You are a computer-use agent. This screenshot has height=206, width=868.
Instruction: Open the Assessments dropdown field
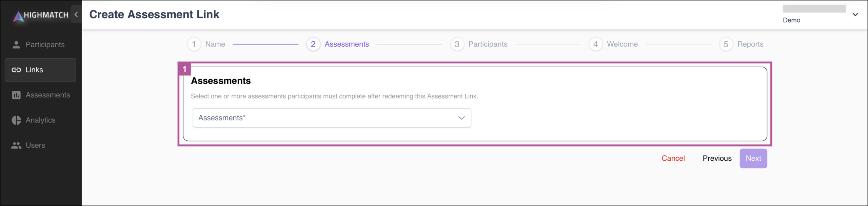332,118
